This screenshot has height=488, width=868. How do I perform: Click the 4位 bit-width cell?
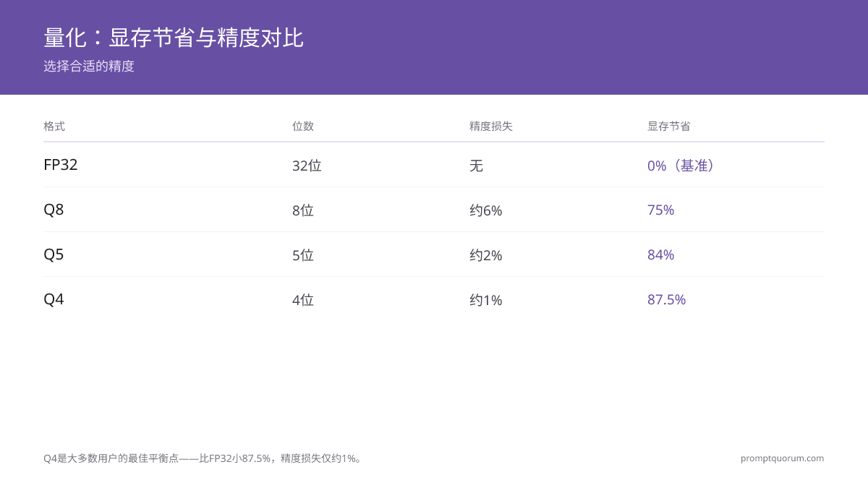click(303, 300)
